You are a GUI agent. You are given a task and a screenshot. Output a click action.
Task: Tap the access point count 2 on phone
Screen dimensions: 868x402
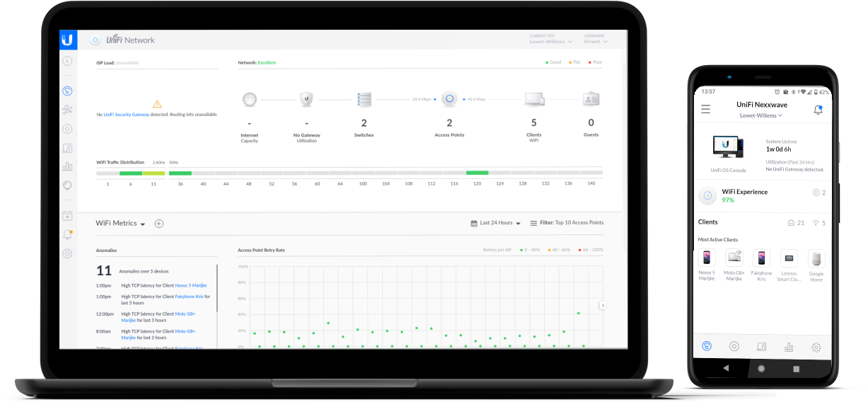818,193
